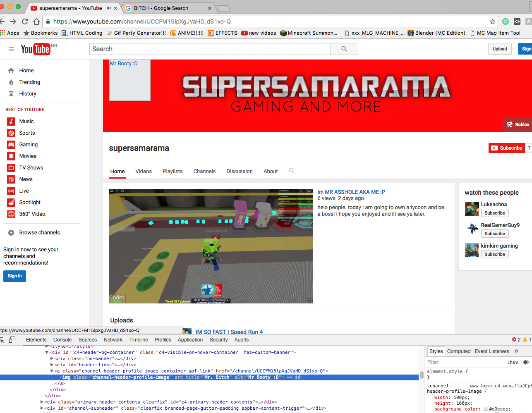Screen dimensions: 532x413
Task: Open the Videos channel tab
Action: pyautogui.click(x=144, y=172)
